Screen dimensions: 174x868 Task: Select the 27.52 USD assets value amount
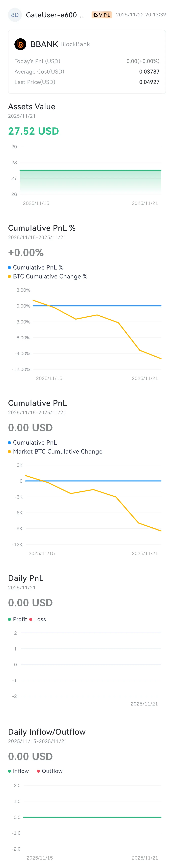33,131
